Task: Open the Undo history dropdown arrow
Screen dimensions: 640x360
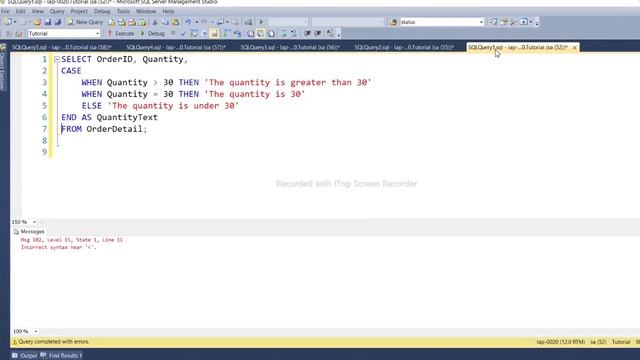Action: click(196, 22)
